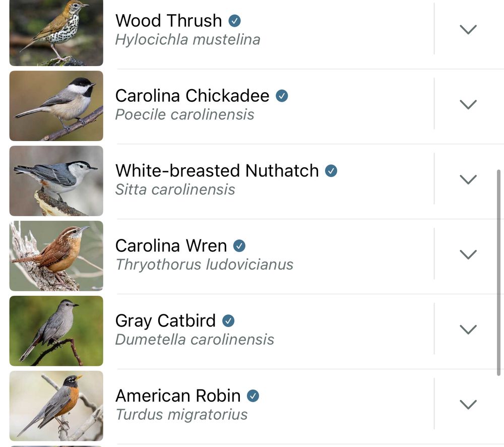
Task: Open the Wood Thrush photo thumbnail
Action: tap(56, 33)
